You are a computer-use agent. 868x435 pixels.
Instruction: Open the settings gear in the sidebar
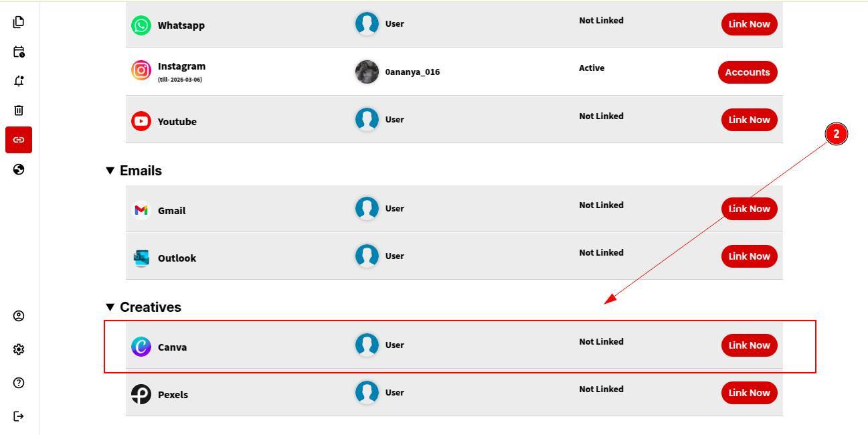(19, 349)
